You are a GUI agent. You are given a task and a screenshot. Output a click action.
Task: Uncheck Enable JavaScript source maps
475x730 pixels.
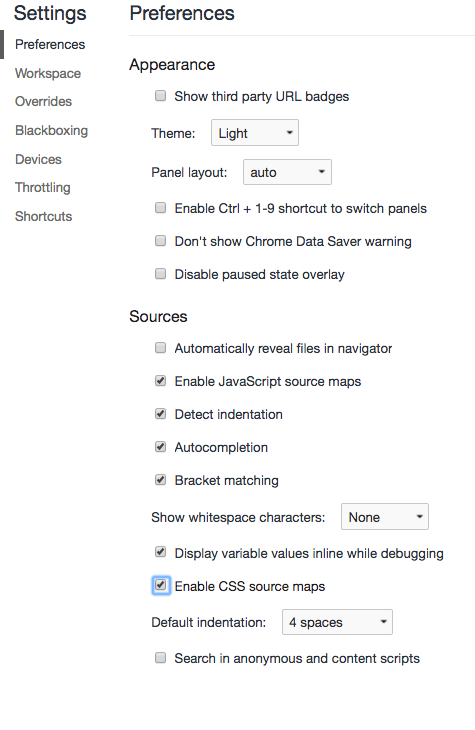(160, 381)
